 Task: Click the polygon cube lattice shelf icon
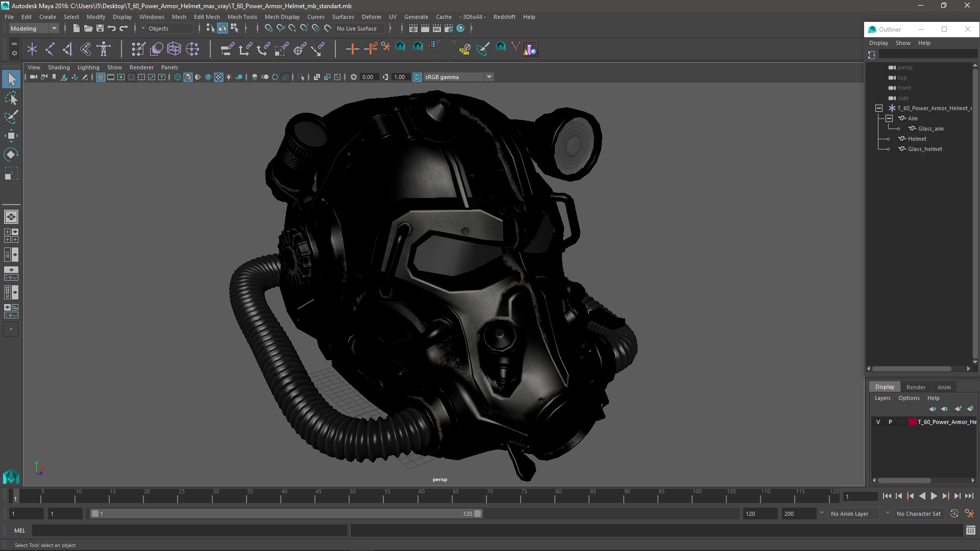tap(174, 49)
